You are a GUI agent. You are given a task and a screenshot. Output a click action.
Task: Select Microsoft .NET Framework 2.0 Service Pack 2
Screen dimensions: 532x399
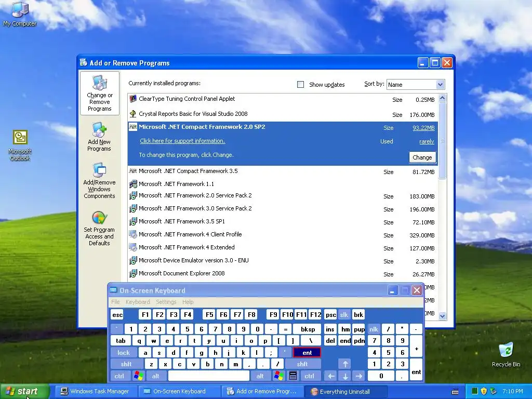tap(283, 196)
